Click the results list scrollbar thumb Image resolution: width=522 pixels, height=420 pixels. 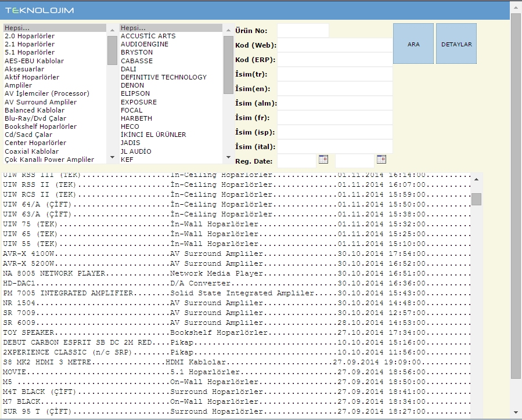point(476,199)
